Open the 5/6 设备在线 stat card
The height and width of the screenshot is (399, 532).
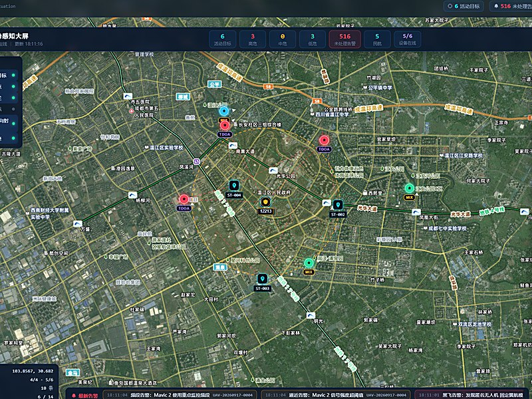(x=408, y=39)
